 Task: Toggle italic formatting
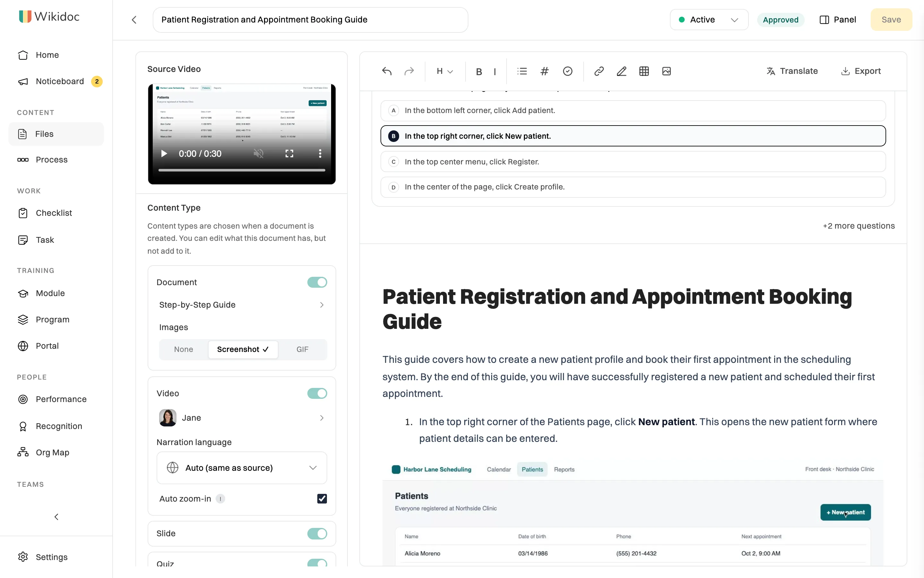[495, 72]
